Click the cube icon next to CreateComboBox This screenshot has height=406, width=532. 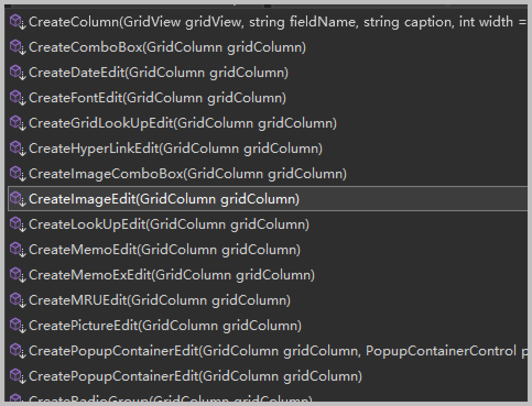[17, 47]
